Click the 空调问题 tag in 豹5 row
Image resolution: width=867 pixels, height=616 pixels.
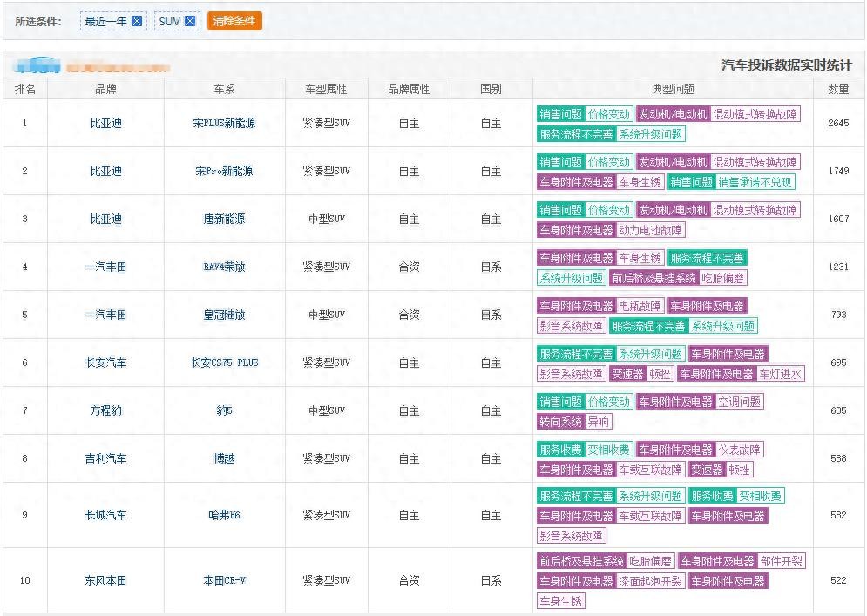click(740, 402)
